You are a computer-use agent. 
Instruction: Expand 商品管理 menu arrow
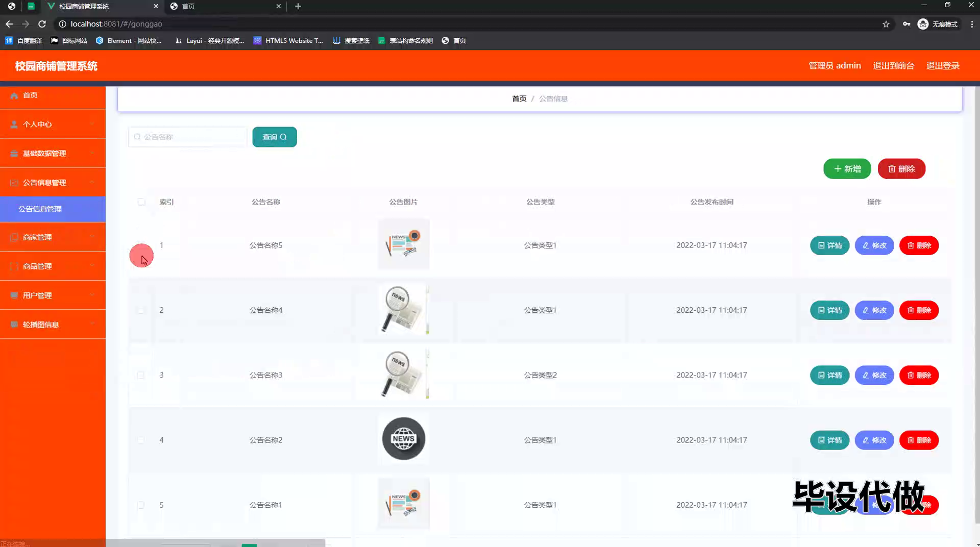92,266
